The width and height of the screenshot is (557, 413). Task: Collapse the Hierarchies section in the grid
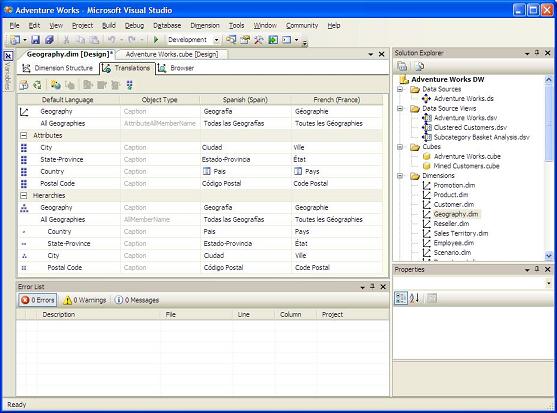[23, 195]
